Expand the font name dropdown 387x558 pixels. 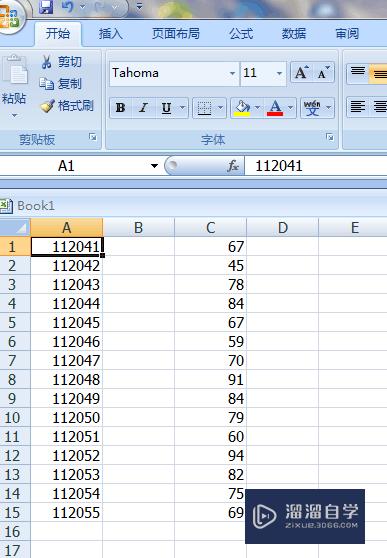pos(232,73)
